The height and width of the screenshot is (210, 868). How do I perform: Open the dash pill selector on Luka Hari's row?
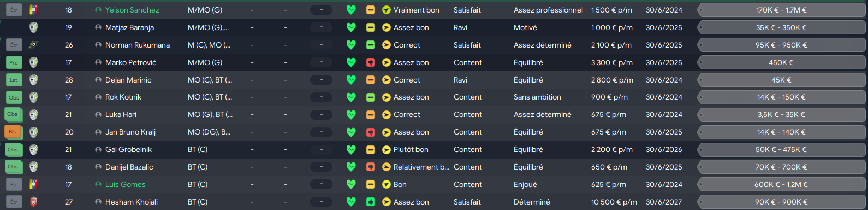321,115
